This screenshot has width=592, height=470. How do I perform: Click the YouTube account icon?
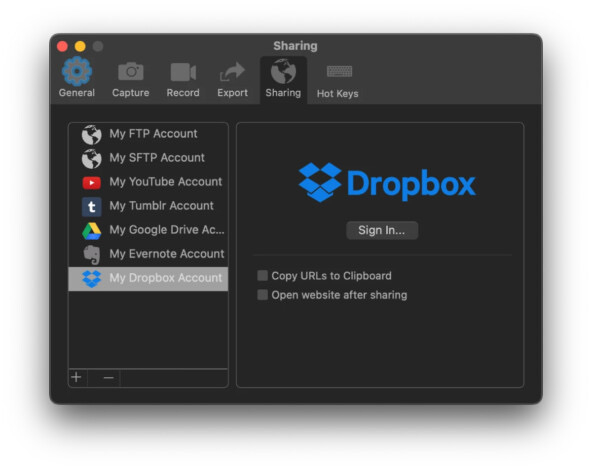pos(91,183)
